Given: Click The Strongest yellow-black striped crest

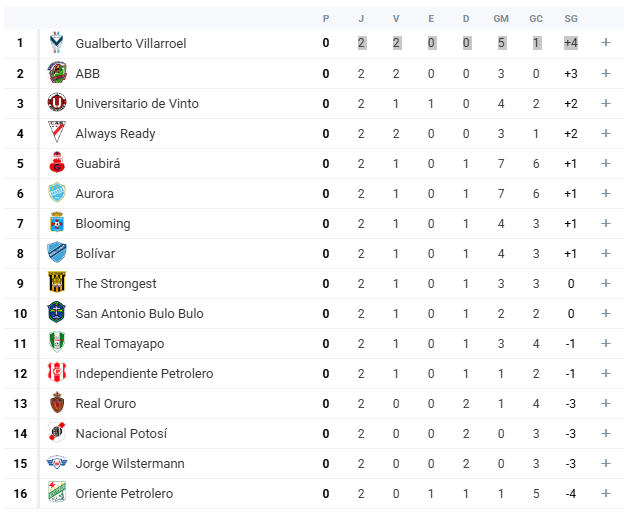Looking at the screenshot, I should tap(57, 282).
